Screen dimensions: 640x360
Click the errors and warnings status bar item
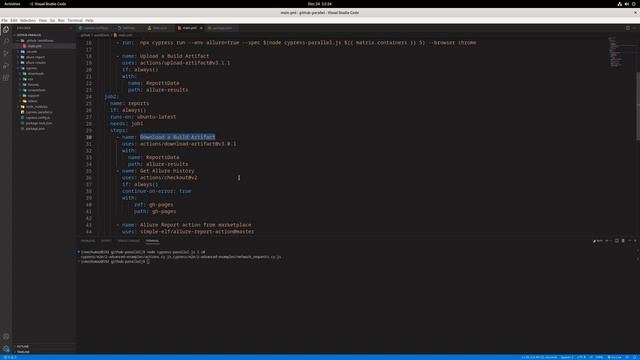9,357
